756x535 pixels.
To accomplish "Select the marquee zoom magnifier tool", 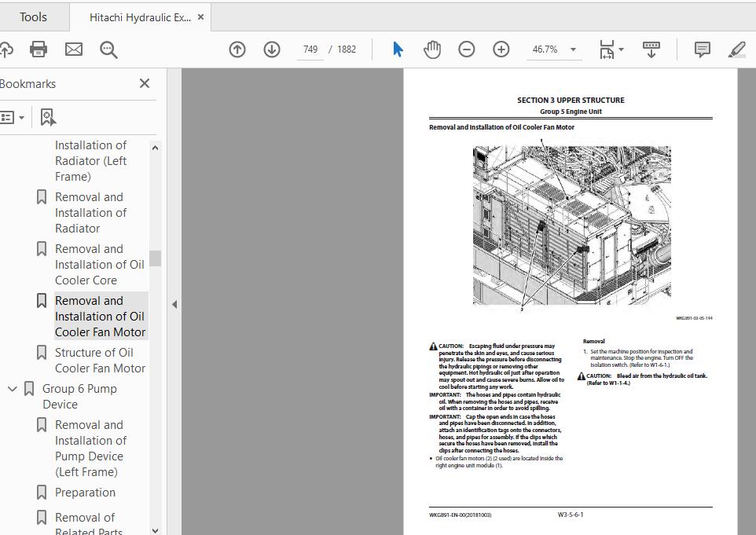I will tap(109, 49).
